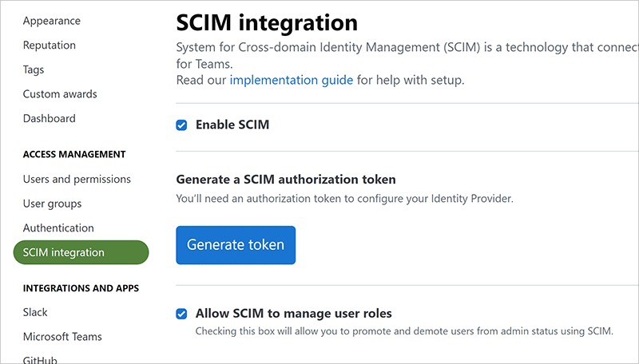Select GitHub integration in sidebar

40,358
